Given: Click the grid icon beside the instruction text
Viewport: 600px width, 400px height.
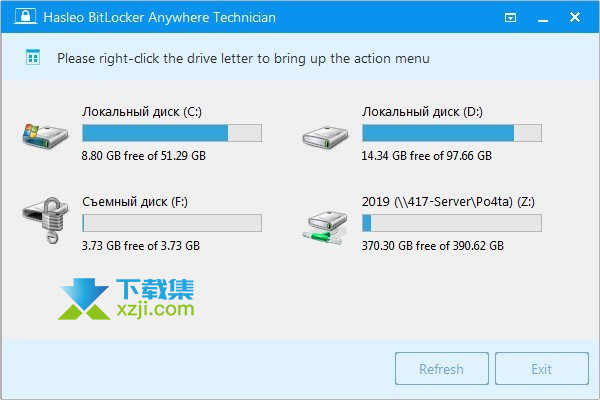Looking at the screenshot, I should pos(33,57).
